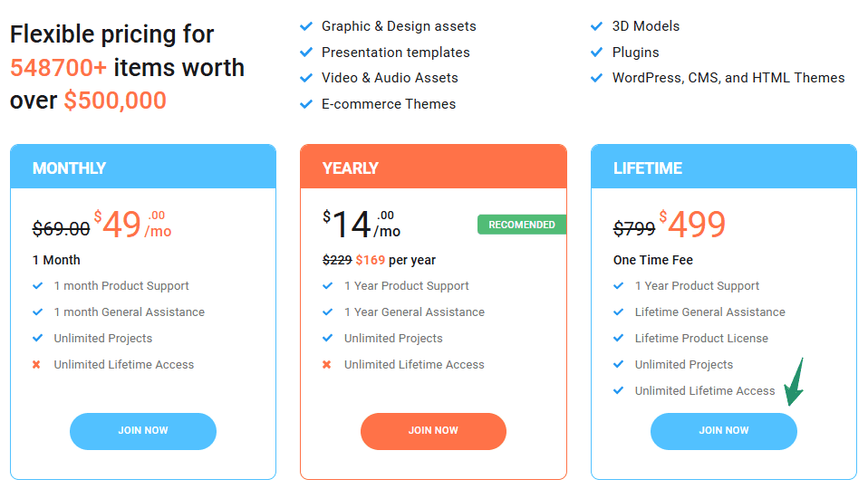Select the Yearly plan header
This screenshot has width=868, height=489.
click(x=433, y=168)
